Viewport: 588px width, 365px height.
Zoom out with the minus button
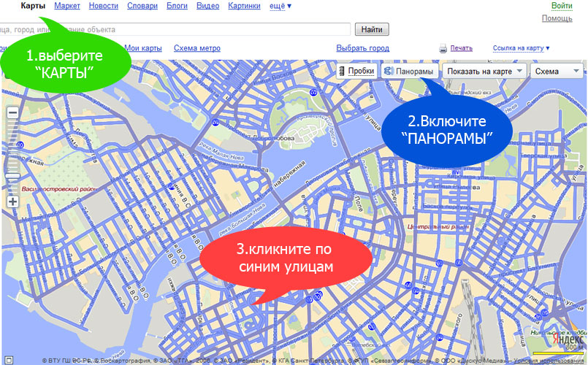click(x=12, y=113)
